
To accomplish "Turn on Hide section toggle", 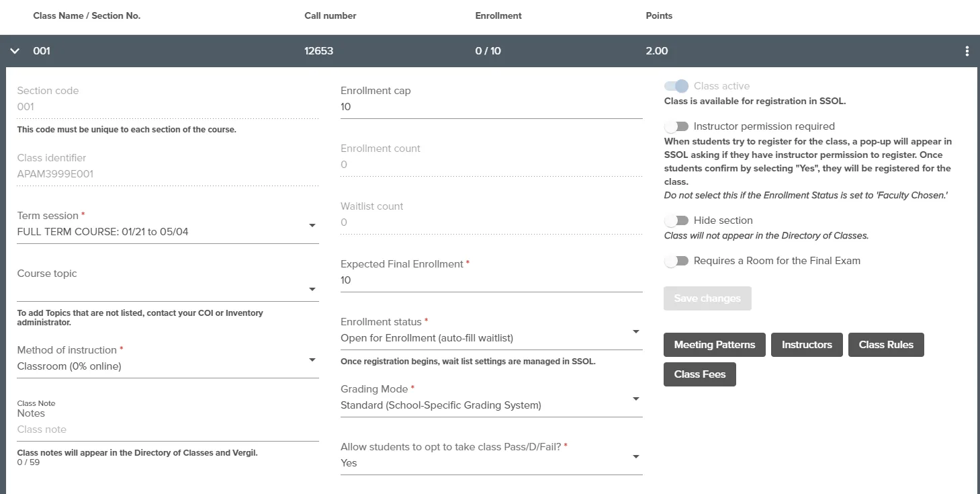I will 676,220.
